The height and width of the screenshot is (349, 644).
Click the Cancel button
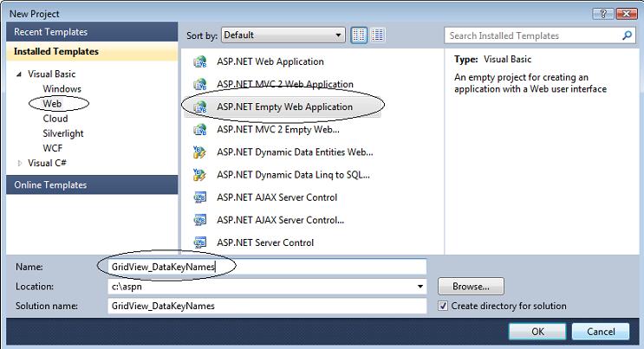pyautogui.click(x=601, y=332)
